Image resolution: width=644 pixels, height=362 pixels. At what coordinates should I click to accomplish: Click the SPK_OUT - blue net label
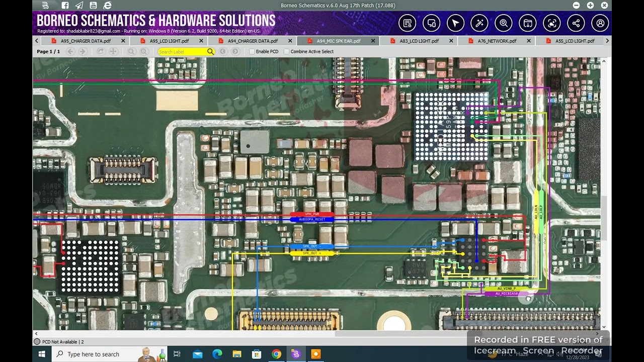pyautogui.click(x=311, y=246)
